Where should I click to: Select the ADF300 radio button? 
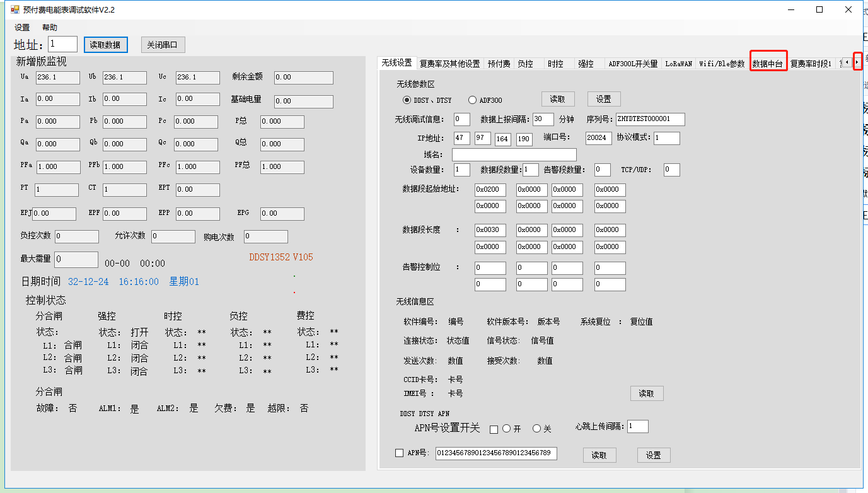[x=472, y=100]
